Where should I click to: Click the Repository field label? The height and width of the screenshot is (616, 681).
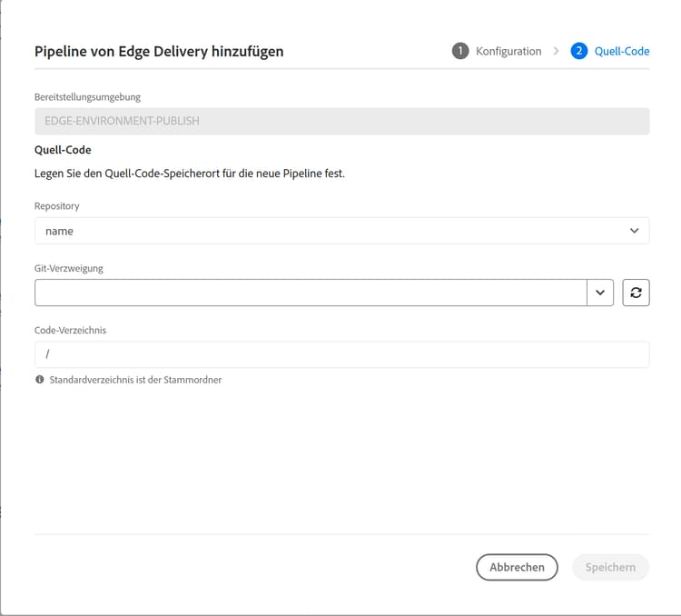coord(57,206)
